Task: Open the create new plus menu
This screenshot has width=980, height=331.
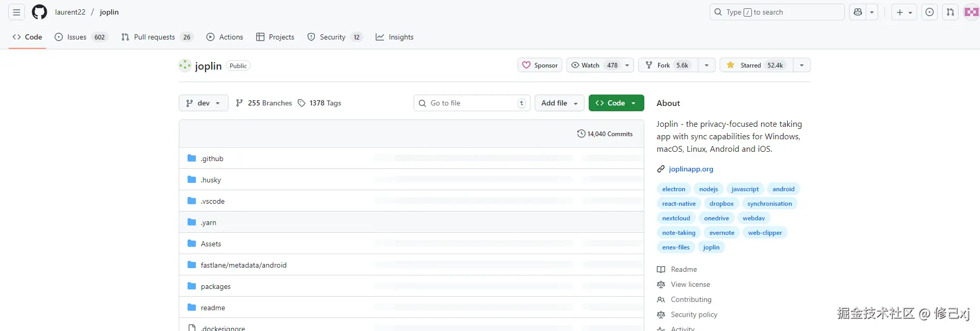Action: 904,12
